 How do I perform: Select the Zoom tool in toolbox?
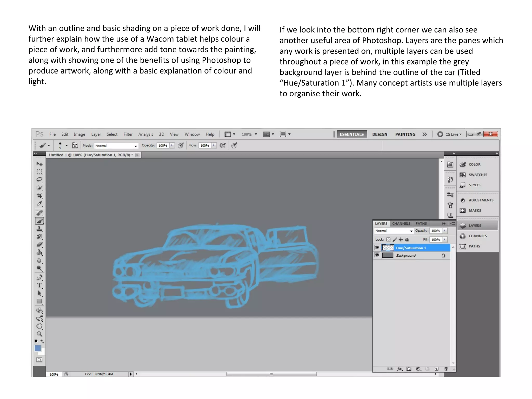coord(39,334)
